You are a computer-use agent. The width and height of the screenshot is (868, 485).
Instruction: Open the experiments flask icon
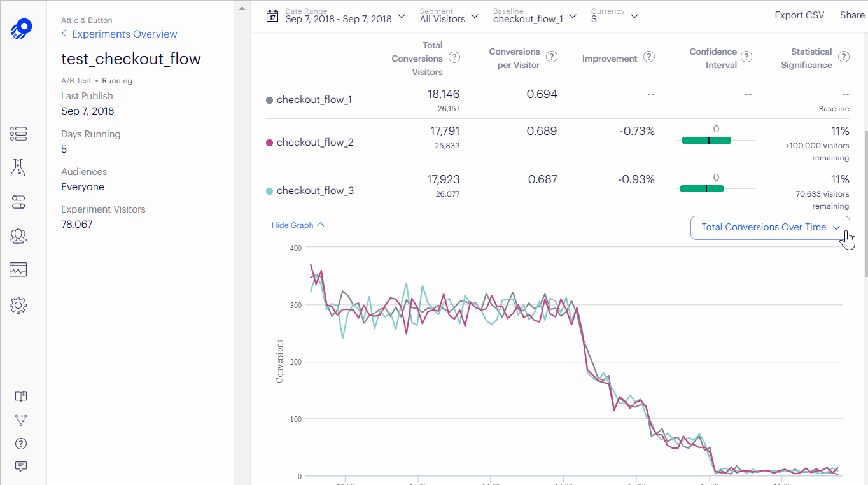point(18,168)
